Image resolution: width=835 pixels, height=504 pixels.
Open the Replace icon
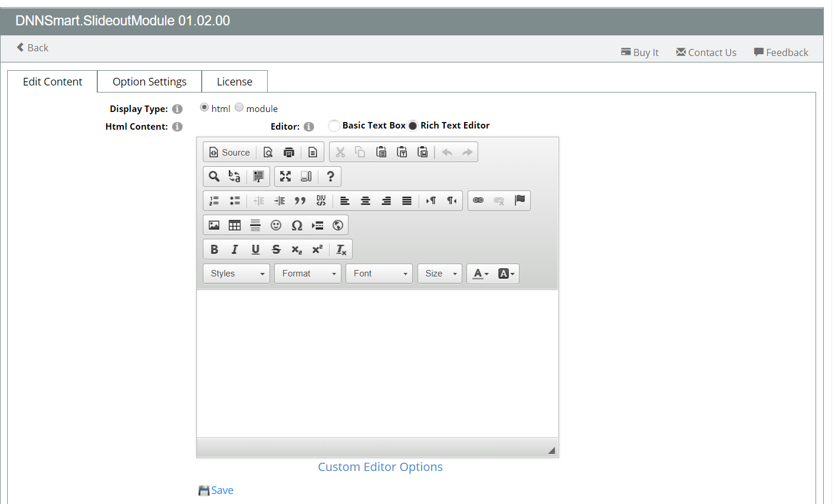point(235,176)
